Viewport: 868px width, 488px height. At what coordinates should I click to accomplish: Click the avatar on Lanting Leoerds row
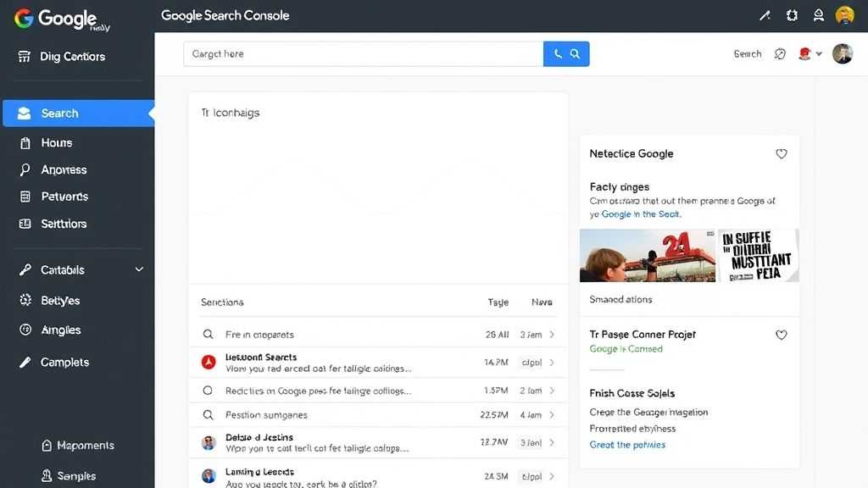pyautogui.click(x=209, y=476)
